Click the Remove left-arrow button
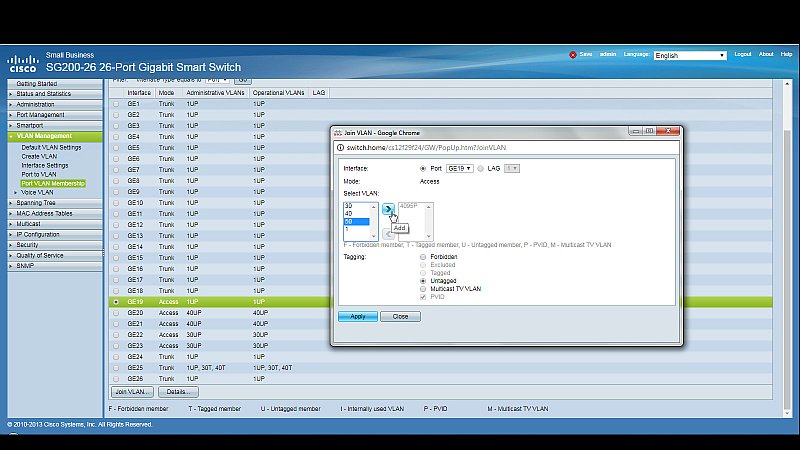Screen dimensions: 800x450 [388, 233]
